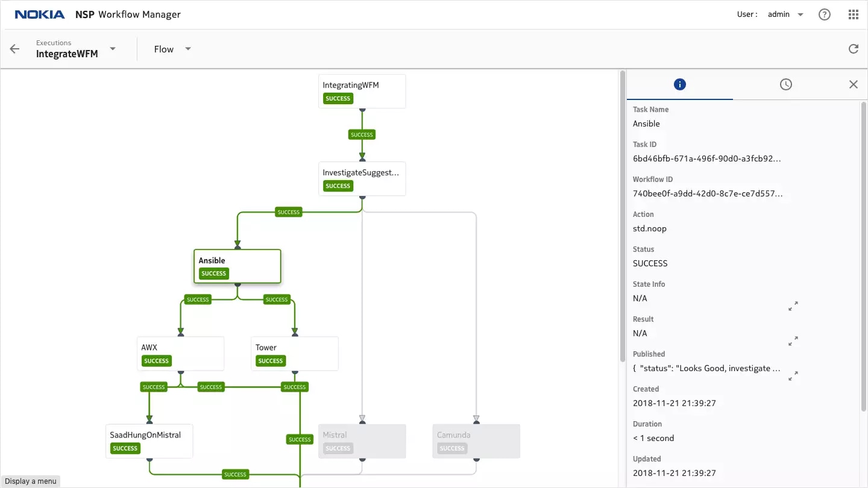
Task: Open the admin user dropdown
Action: coord(800,14)
